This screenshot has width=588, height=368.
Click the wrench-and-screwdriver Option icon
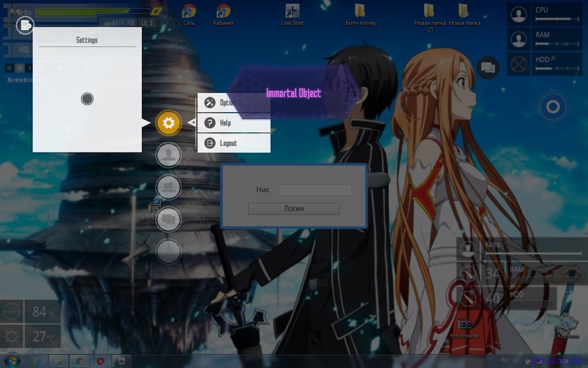[x=210, y=103]
